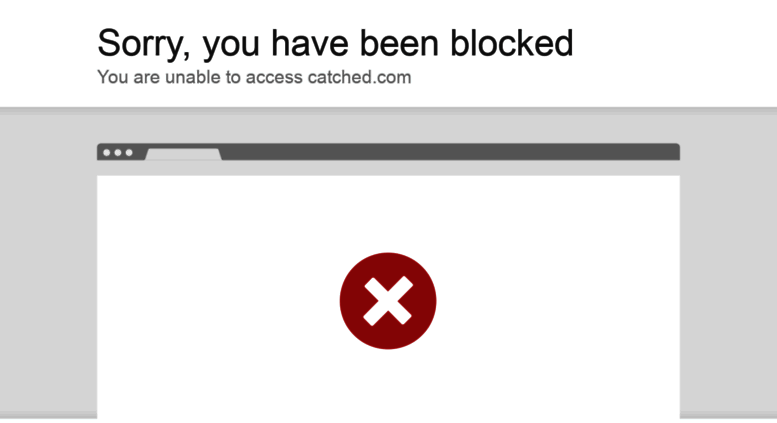Click the word 'access' in the subtitle
Viewport: 777px width, 423px height.
click(274, 78)
